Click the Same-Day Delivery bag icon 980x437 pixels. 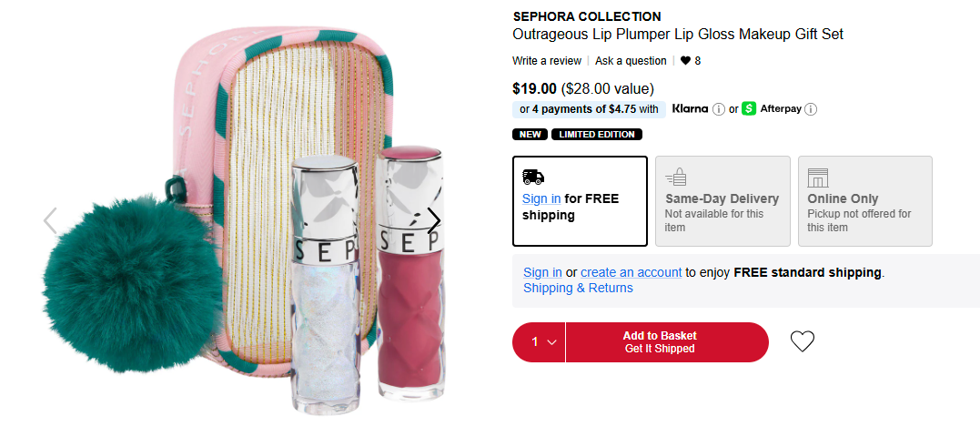676,177
